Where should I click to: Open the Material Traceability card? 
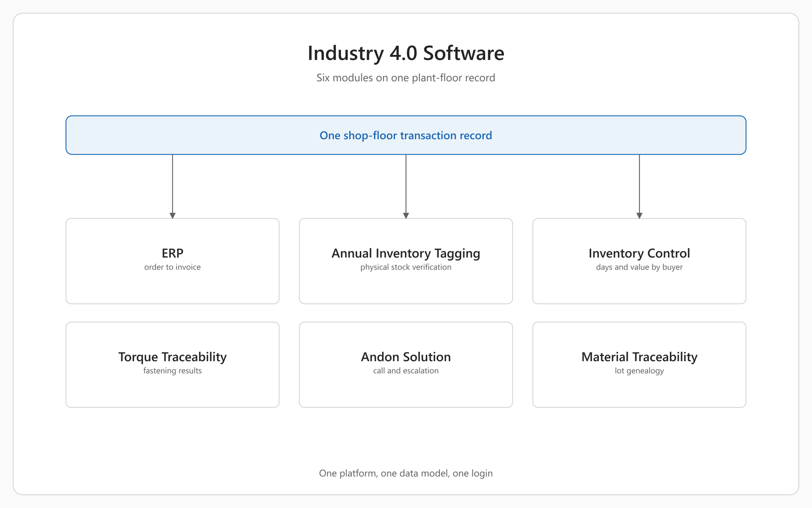[639, 365]
